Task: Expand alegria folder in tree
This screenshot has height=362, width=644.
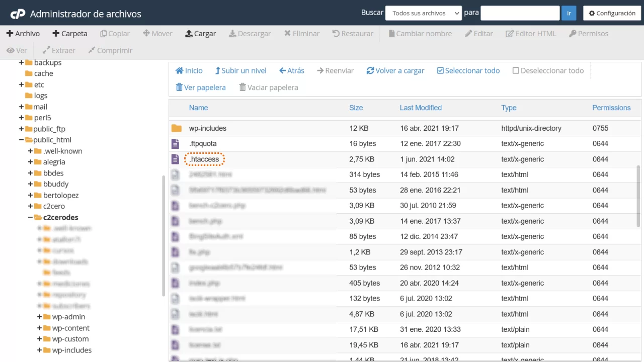Action: [x=30, y=162]
